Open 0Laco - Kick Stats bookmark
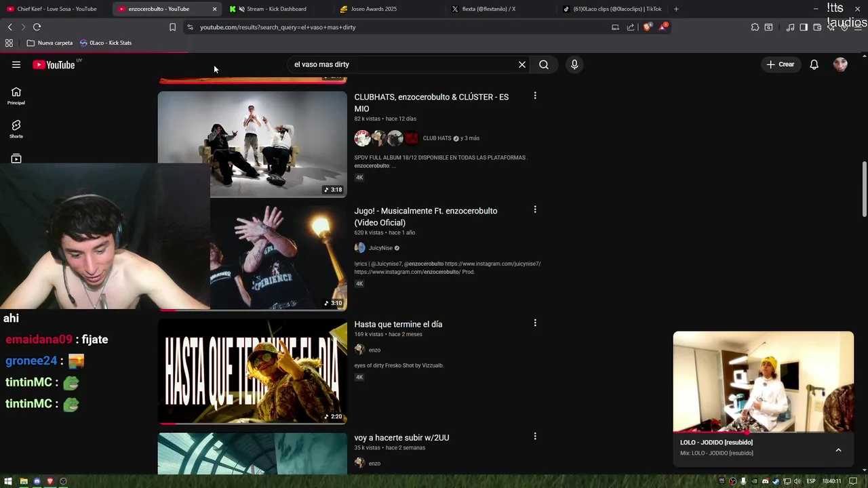Image resolution: width=868 pixels, height=488 pixels. [106, 43]
